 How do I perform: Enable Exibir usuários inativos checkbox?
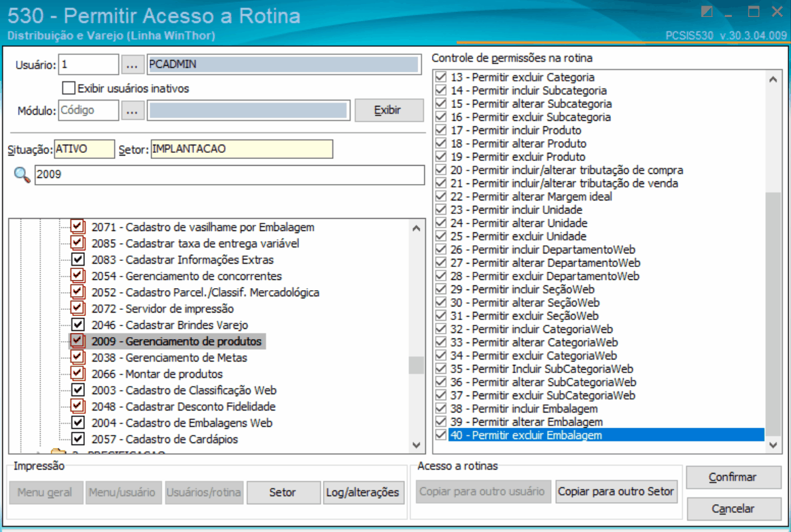click(x=69, y=88)
